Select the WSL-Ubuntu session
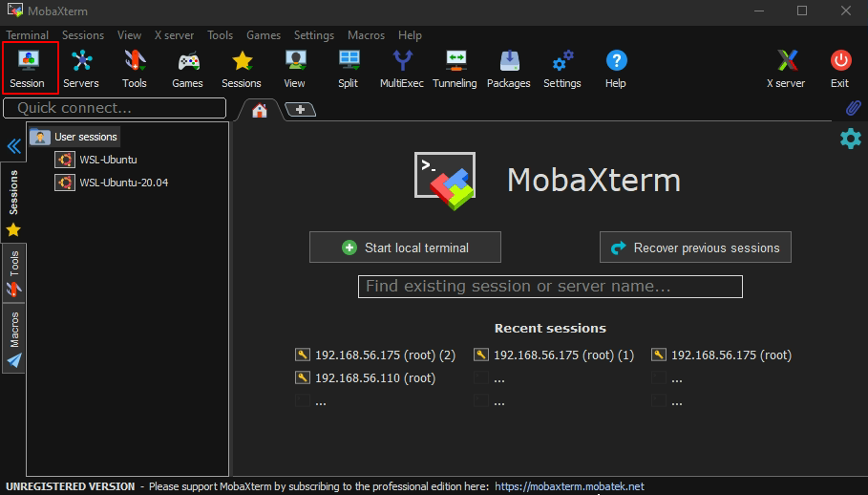 pyautogui.click(x=96, y=160)
